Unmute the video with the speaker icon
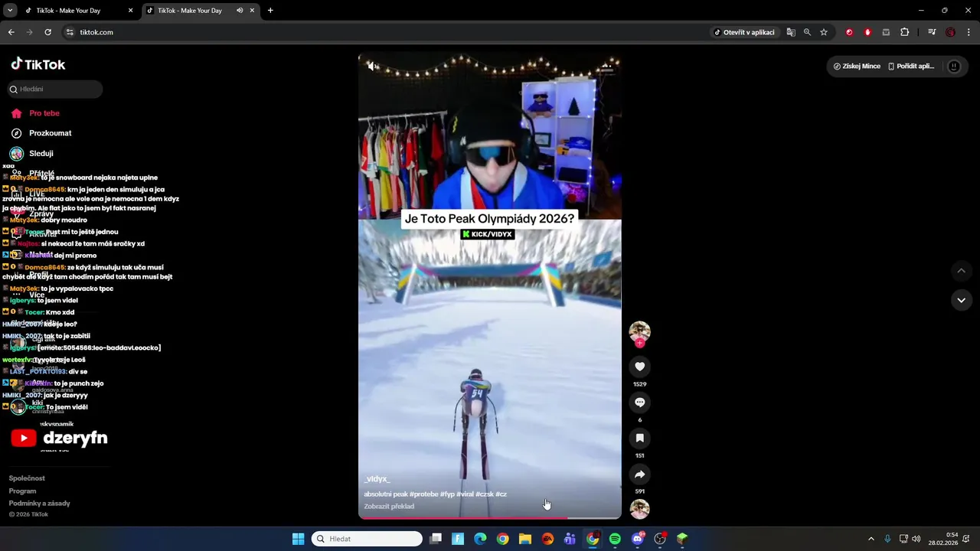This screenshot has width=980, height=551. coord(371,67)
